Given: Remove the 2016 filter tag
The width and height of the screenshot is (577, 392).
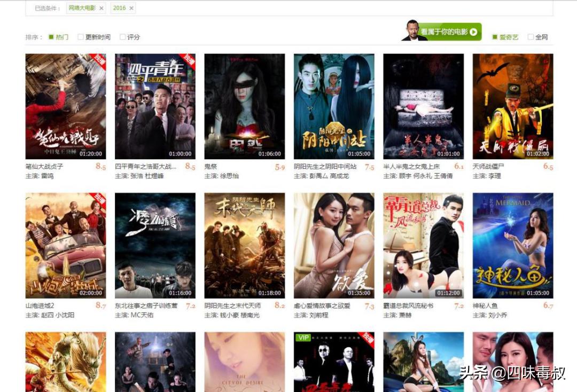Looking at the screenshot, I should (x=131, y=8).
